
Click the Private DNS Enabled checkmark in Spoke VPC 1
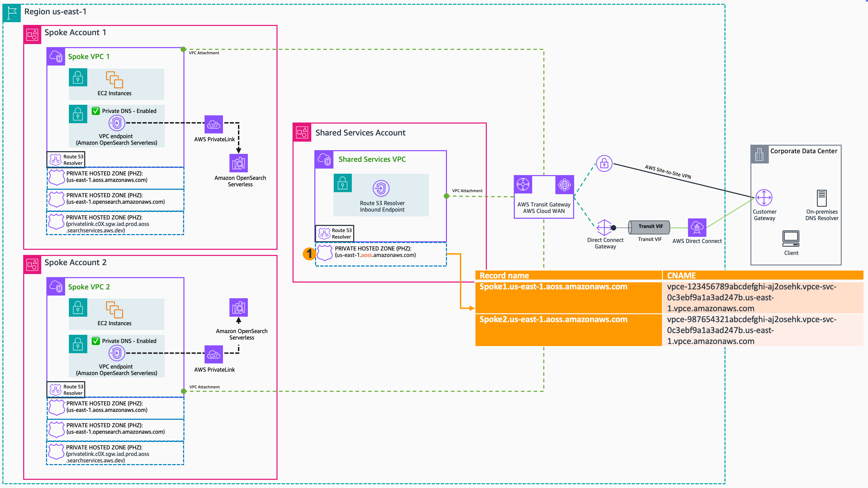(96, 111)
